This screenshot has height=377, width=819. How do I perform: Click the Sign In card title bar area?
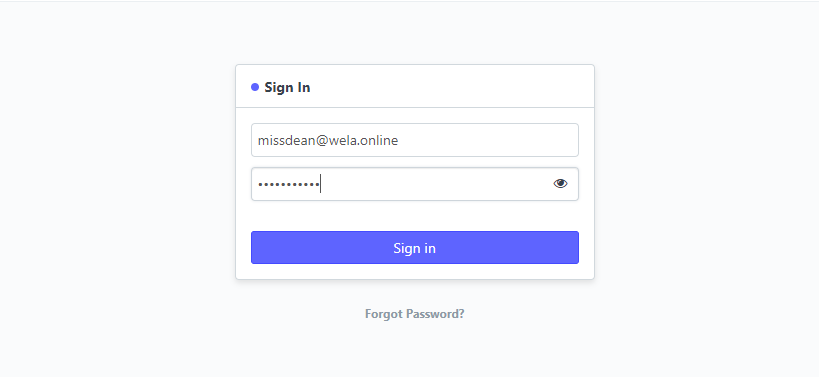pyautogui.click(x=415, y=86)
